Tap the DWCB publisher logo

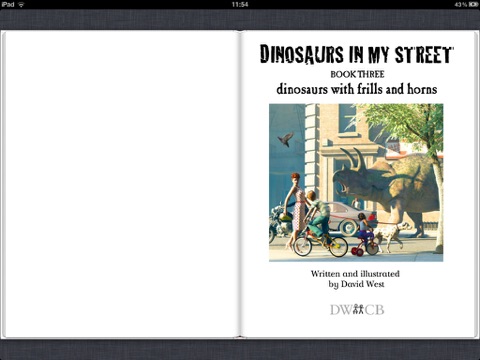coord(357,310)
